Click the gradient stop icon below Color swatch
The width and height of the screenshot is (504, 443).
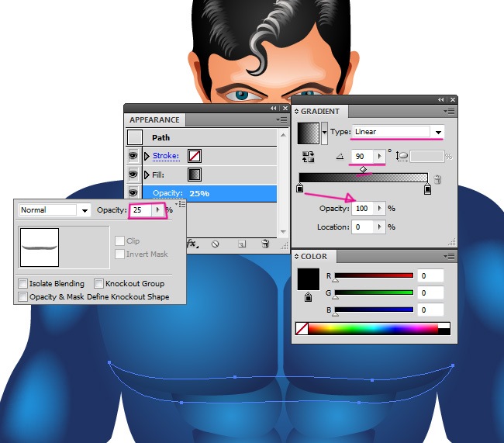308,297
